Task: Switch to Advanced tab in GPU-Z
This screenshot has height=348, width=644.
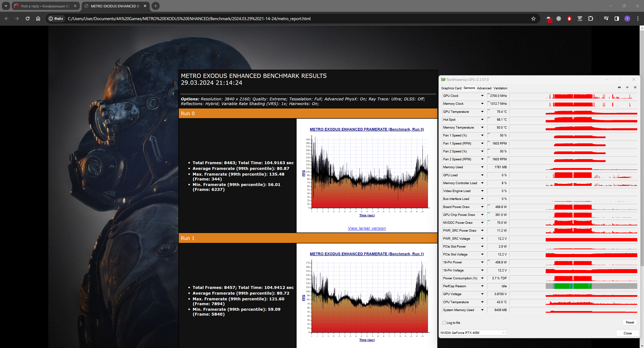Action: 484,88
